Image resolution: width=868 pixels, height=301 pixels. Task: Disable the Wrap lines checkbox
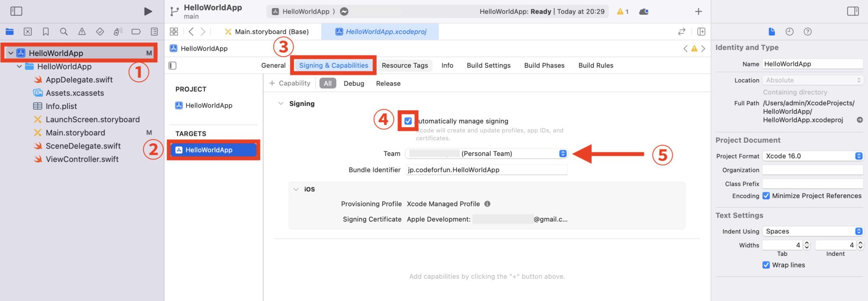(x=766, y=265)
